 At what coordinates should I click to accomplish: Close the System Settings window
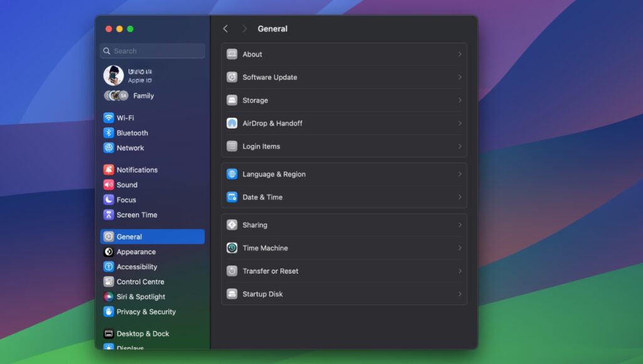point(109,29)
